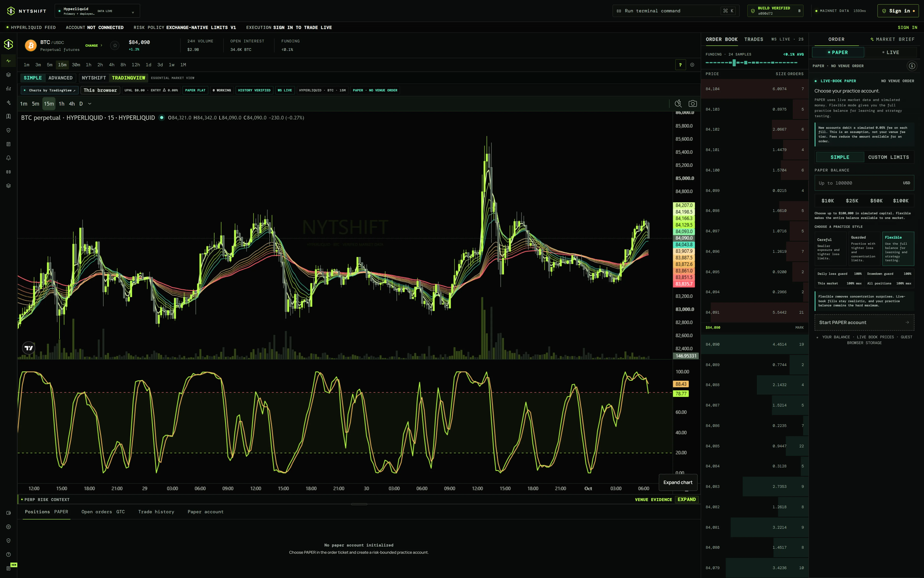Open the Hyperliquid venue selector dropdown
The width and height of the screenshot is (924, 578).
(x=97, y=11)
